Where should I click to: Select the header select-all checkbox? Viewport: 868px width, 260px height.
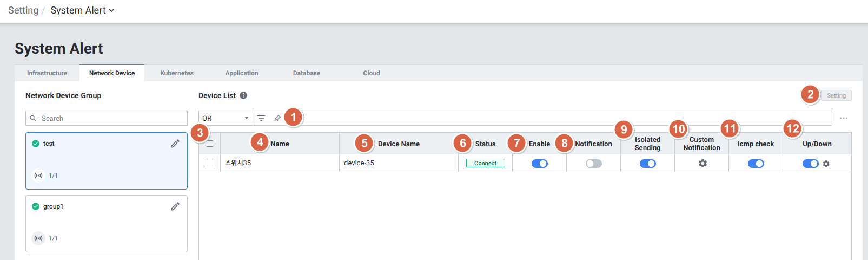pyautogui.click(x=210, y=144)
